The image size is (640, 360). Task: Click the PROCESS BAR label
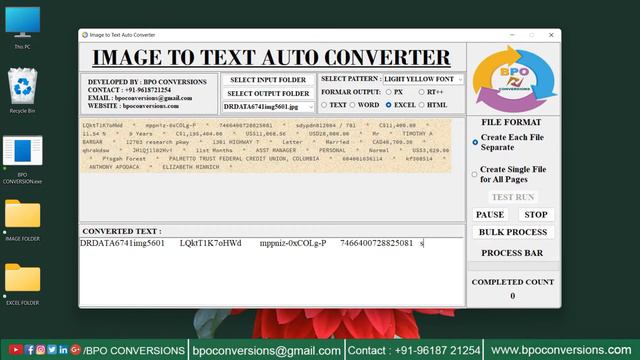[512, 253]
